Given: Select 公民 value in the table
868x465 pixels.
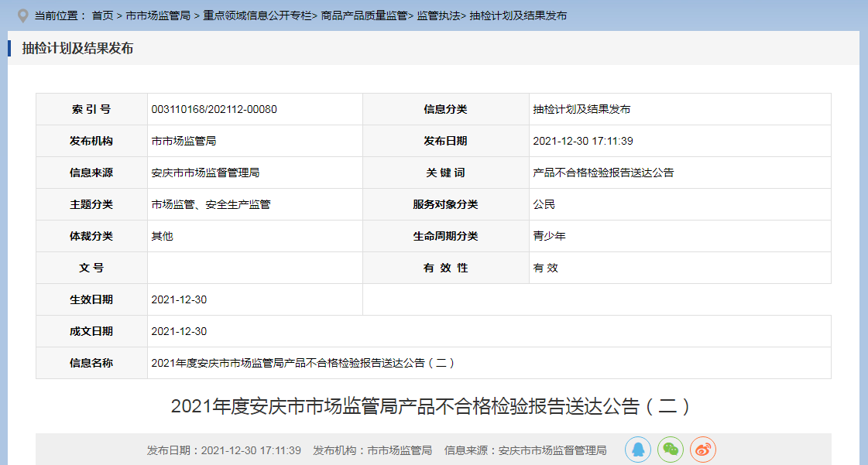Looking at the screenshot, I should [x=544, y=204].
